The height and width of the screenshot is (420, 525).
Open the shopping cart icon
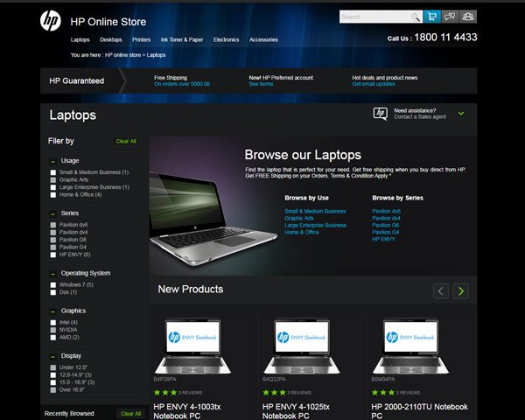click(431, 17)
